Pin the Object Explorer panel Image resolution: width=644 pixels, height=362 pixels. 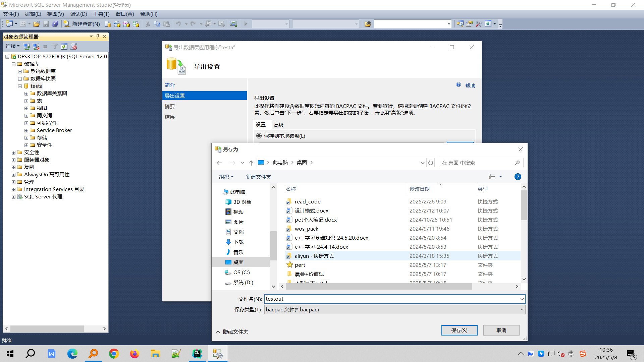click(98, 37)
